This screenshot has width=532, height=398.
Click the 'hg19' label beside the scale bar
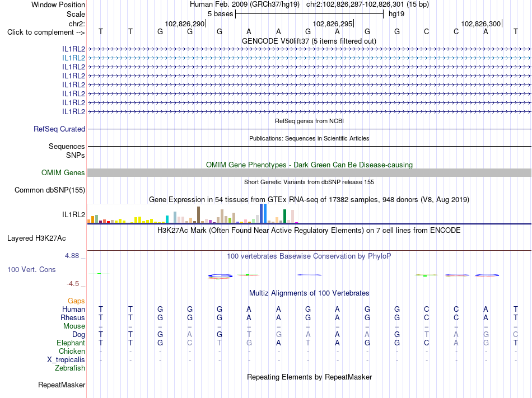(x=396, y=14)
